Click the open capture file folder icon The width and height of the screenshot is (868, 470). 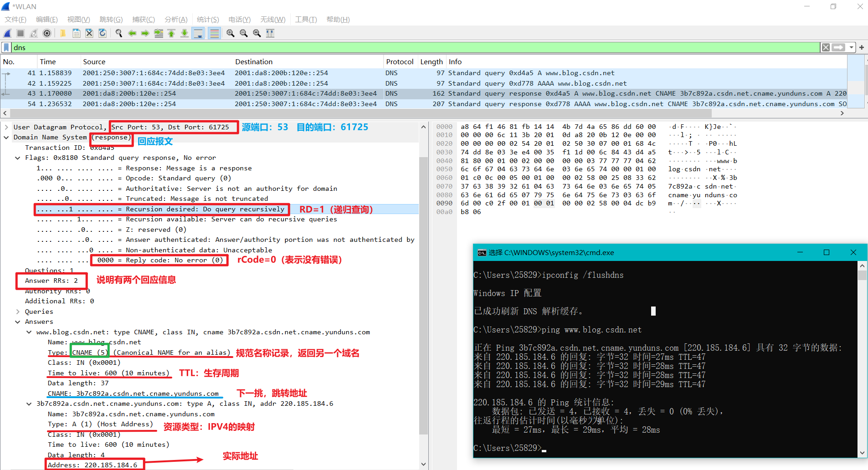pyautogui.click(x=63, y=33)
